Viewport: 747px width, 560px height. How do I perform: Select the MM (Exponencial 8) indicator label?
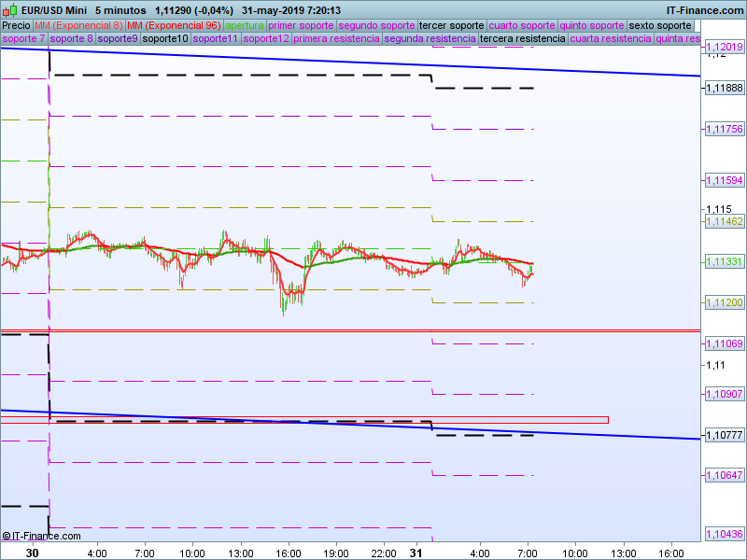point(78,25)
